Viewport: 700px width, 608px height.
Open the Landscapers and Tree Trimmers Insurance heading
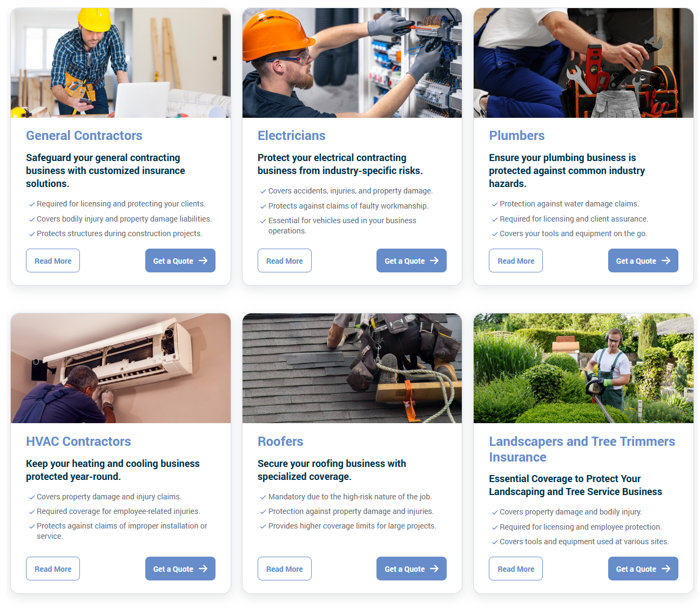click(x=582, y=449)
